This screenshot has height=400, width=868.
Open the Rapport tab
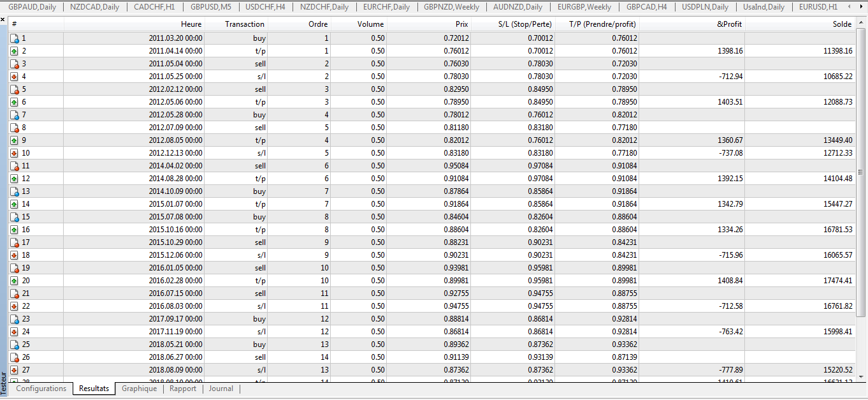tap(183, 389)
